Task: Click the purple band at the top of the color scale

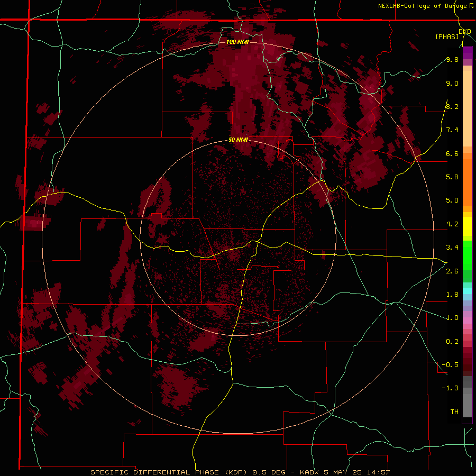Action: click(467, 53)
